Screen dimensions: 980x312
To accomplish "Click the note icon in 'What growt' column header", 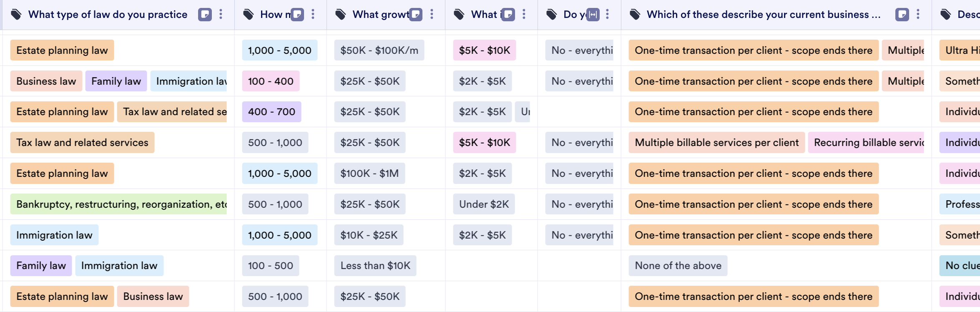I will (416, 15).
